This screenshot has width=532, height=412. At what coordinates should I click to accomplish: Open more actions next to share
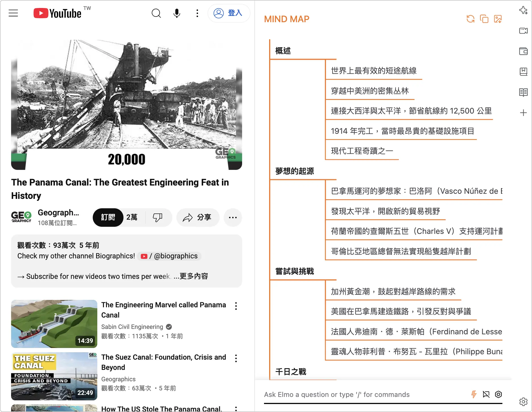[x=233, y=217]
